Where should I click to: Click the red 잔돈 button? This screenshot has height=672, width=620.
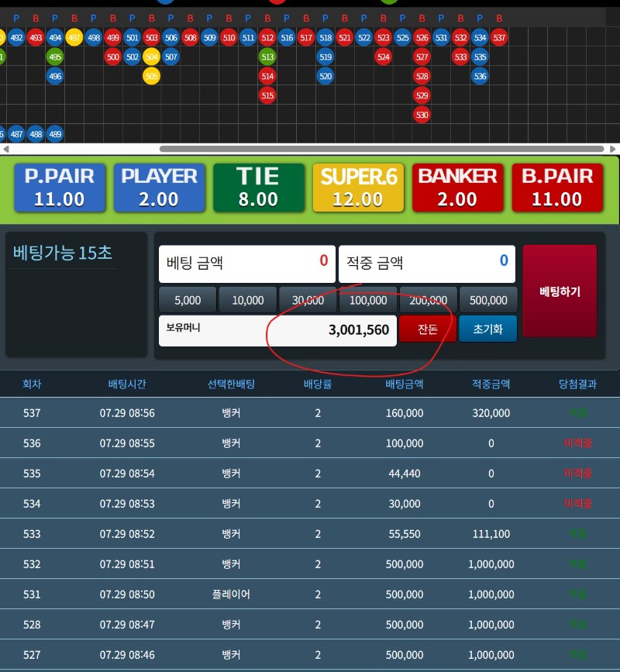(x=428, y=329)
